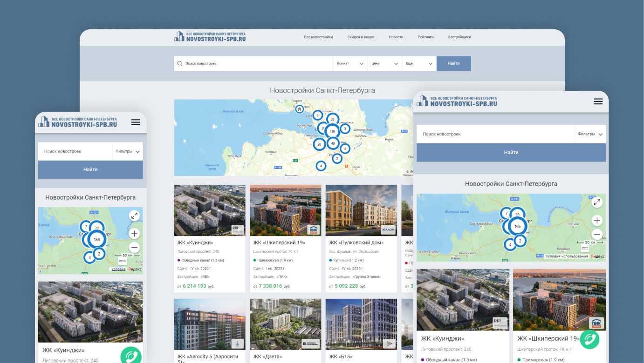Click search magnifier icon in desktop view

[179, 63]
